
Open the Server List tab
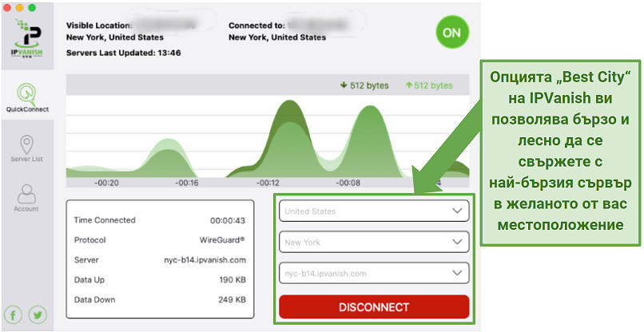coord(27,148)
